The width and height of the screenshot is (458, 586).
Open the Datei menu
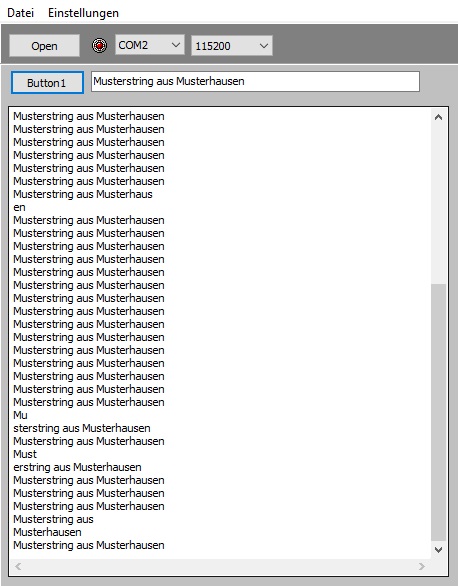[21, 13]
